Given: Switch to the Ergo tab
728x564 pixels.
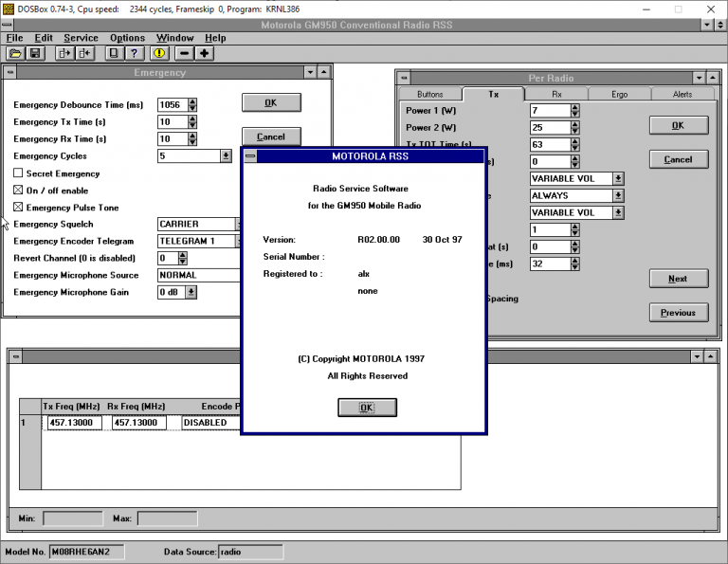Looking at the screenshot, I should [x=619, y=95].
